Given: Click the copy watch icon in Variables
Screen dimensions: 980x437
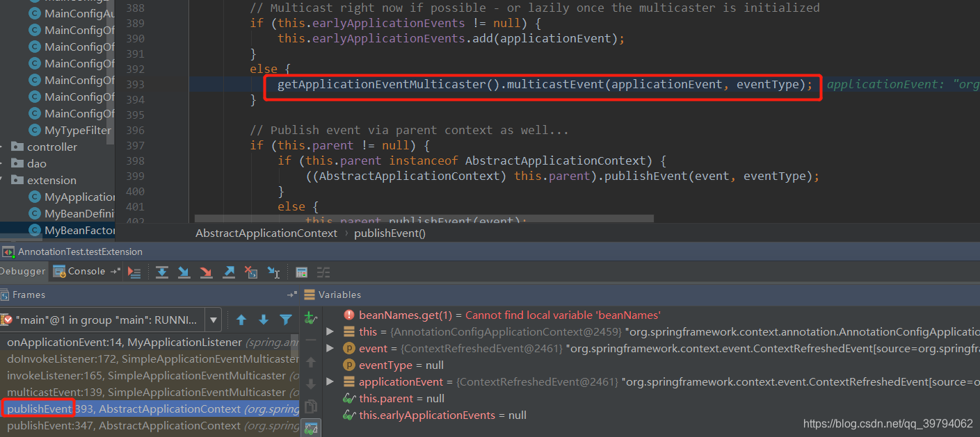Looking at the screenshot, I should (311, 406).
